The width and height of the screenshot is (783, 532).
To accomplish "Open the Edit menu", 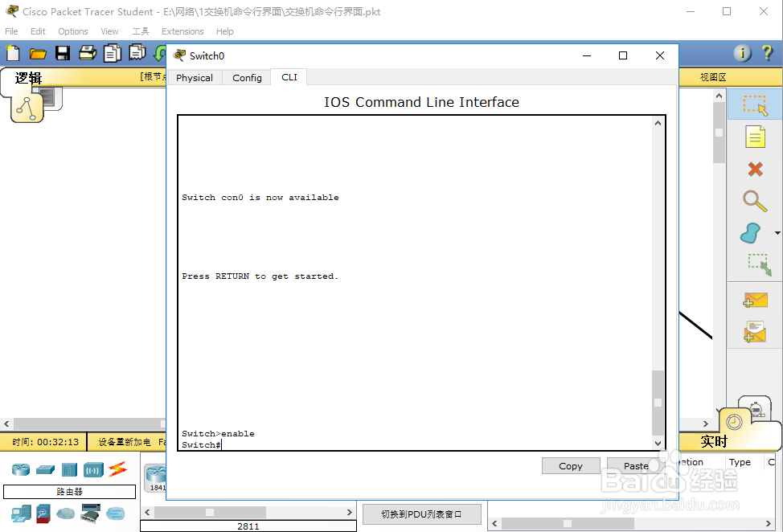I will 38,31.
